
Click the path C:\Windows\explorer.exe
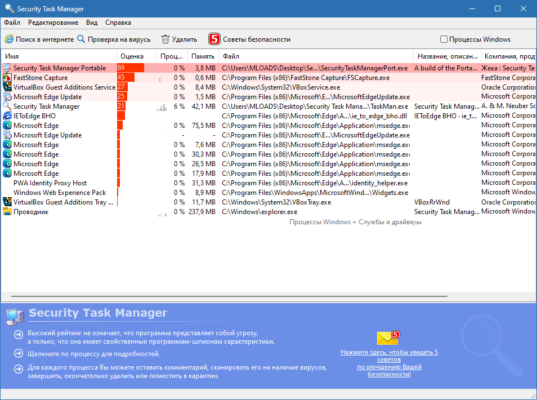click(x=259, y=212)
